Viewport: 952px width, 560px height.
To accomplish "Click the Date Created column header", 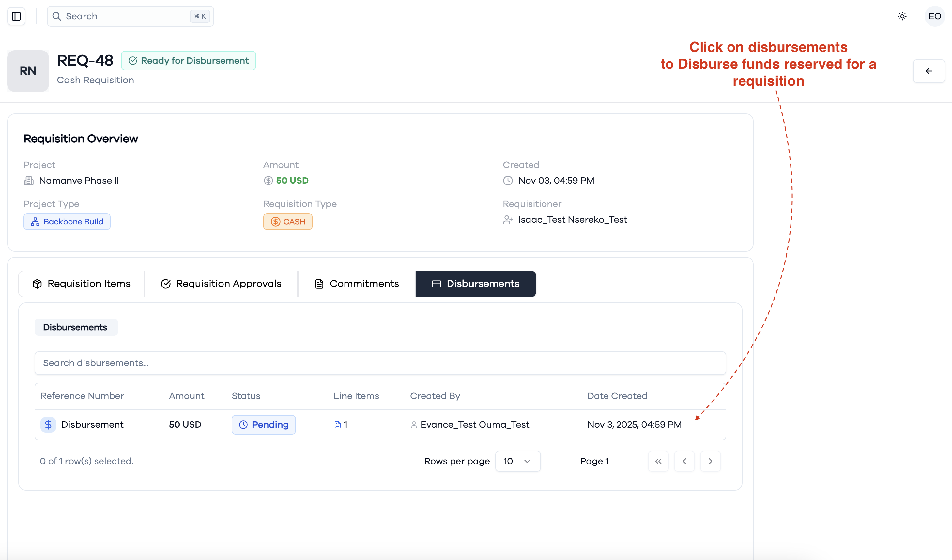I will (617, 396).
